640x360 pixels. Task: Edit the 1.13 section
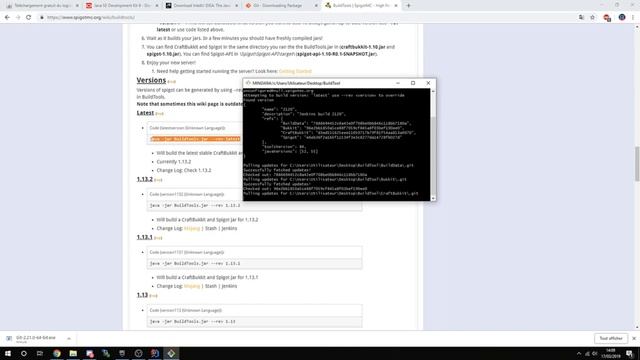(x=153, y=296)
